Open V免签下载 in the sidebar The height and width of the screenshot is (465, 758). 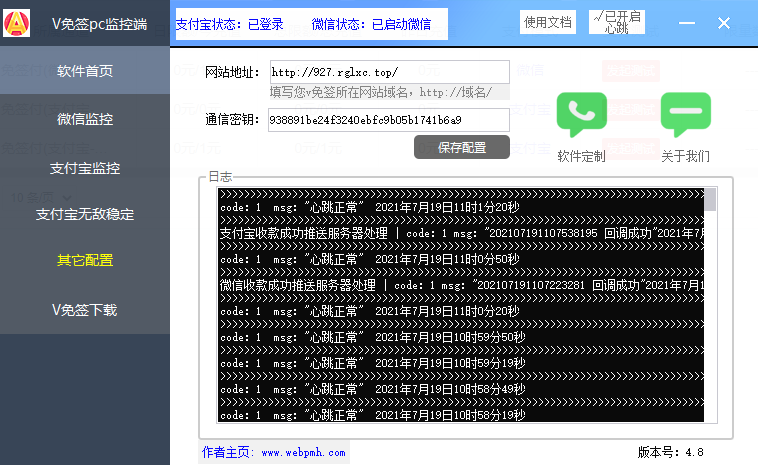85,310
